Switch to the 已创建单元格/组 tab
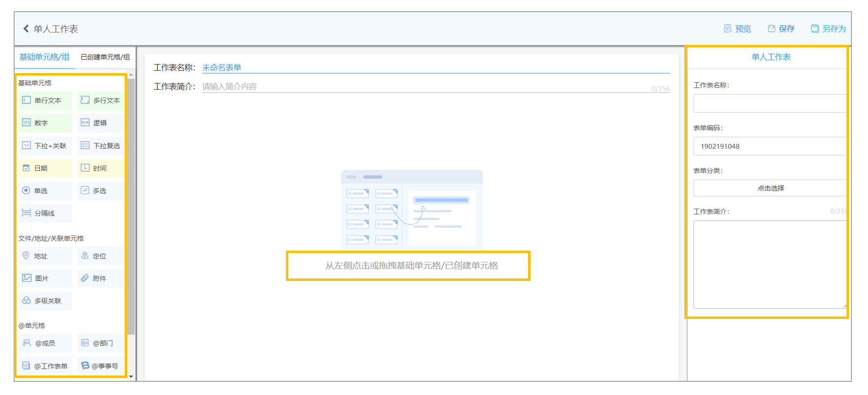 (x=105, y=57)
